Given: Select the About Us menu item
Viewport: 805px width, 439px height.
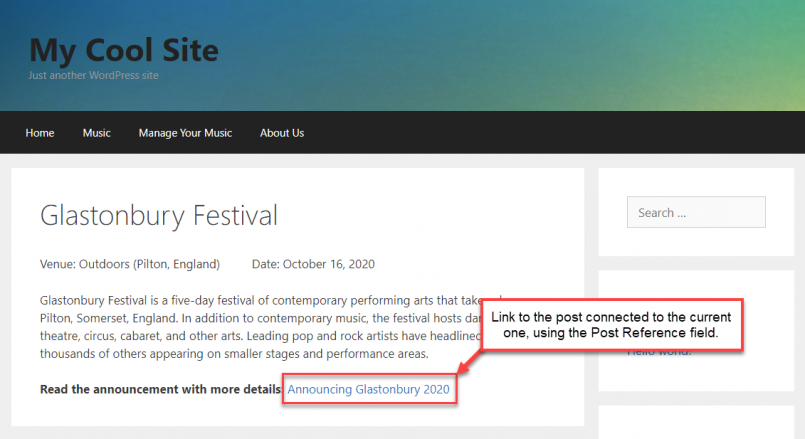Looking at the screenshot, I should point(282,133).
